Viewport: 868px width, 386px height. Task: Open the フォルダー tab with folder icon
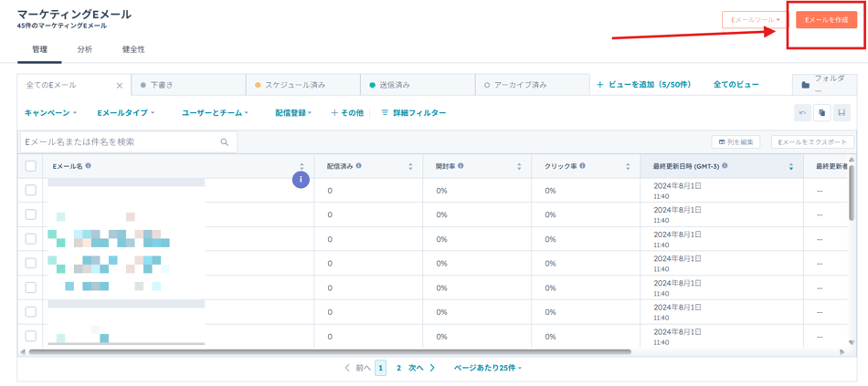pyautogui.click(x=825, y=85)
